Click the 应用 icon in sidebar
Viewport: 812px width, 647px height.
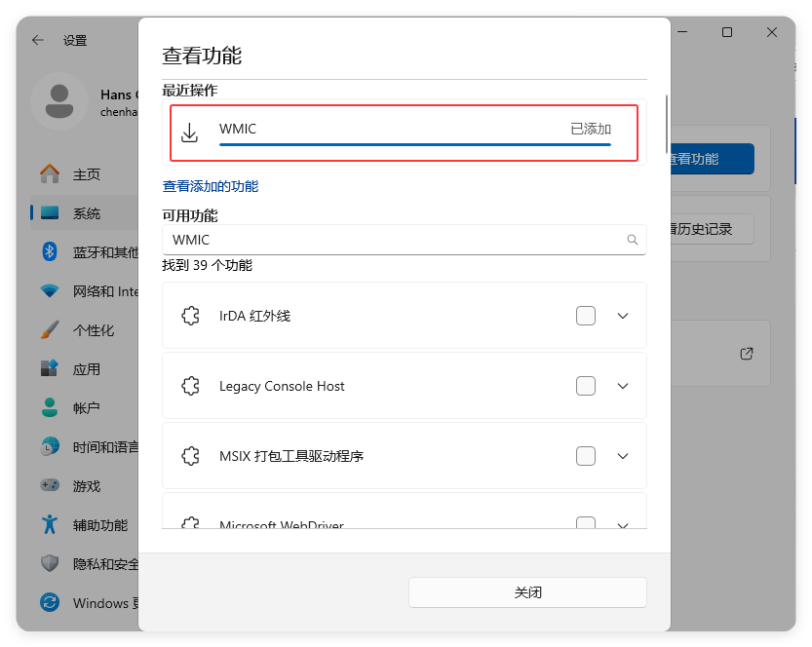[50, 368]
